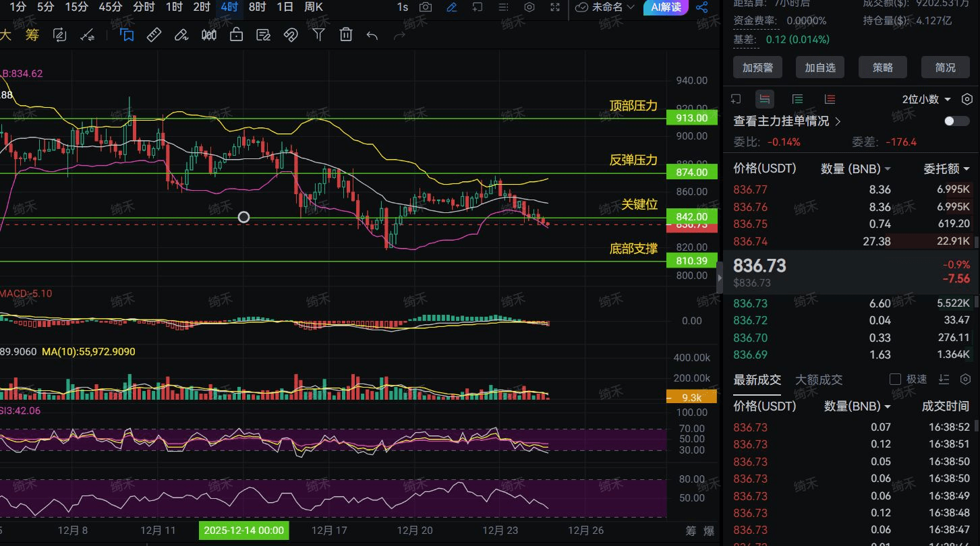Click the magnet snap tool
The width and height of the screenshot is (980, 546).
pos(291,35)
